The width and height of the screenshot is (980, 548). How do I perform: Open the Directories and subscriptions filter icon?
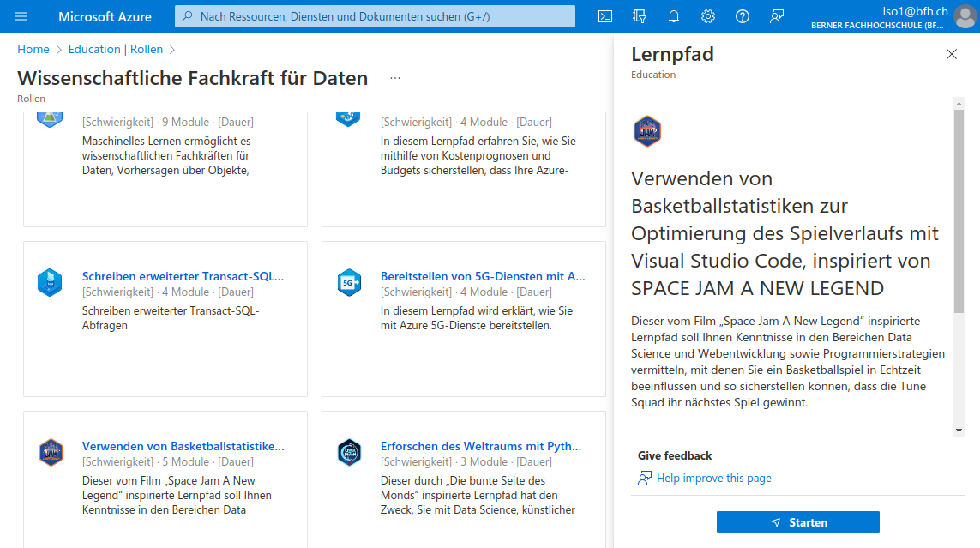point(640,16)
